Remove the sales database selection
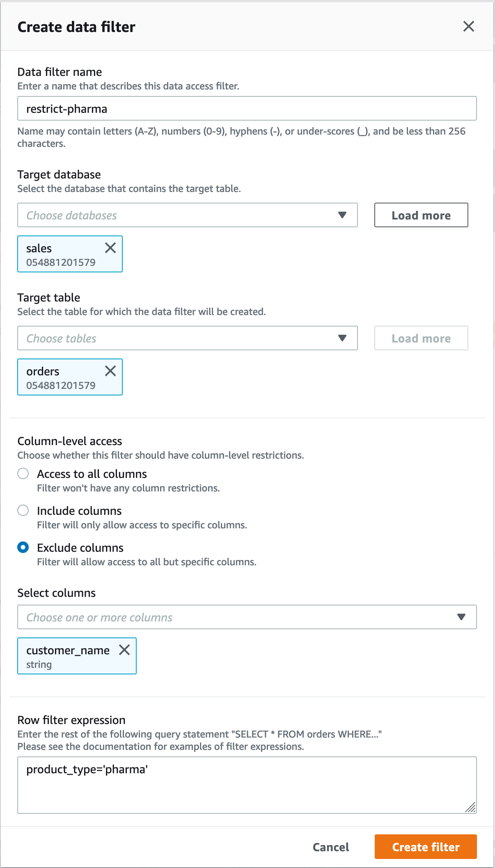 pos(110,248)
